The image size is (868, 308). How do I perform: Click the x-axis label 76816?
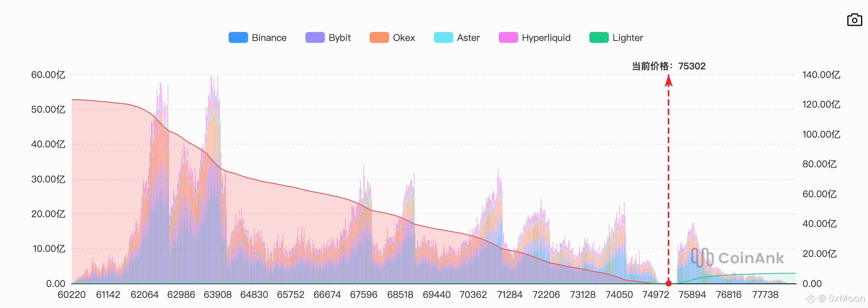pyautogui.click(x=729, y=295)
